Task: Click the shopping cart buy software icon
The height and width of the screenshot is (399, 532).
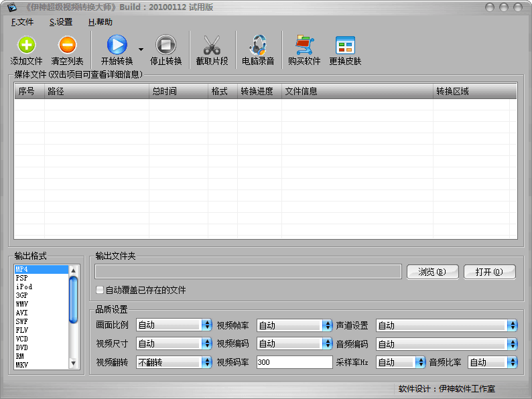Action: click(x=304, y=46)
